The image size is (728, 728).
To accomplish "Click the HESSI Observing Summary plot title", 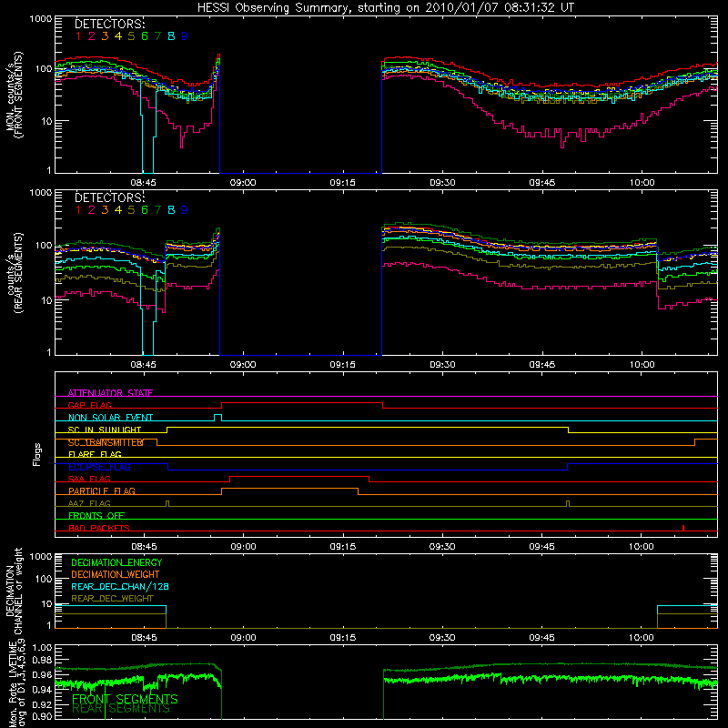I will 385,8.
